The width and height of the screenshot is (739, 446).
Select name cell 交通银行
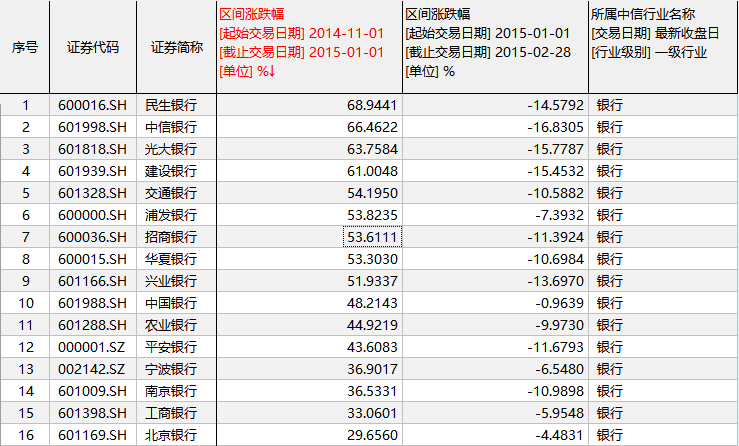click(177, 193)
